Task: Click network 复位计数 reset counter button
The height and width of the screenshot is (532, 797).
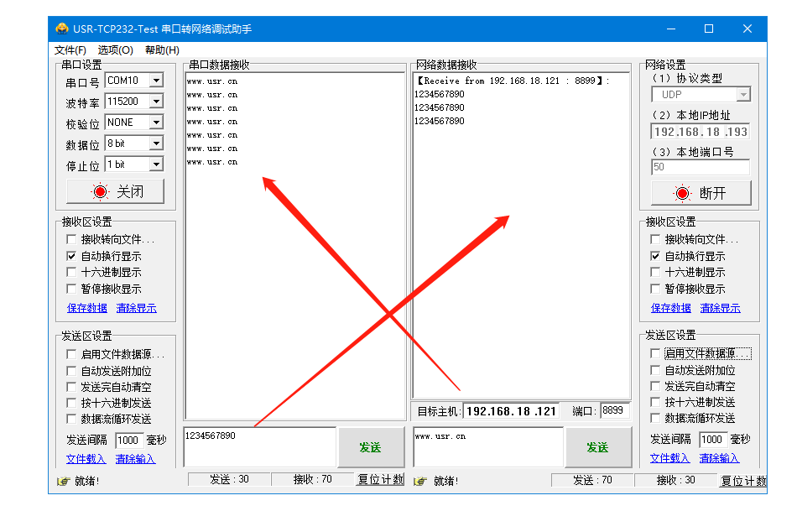Action: (x=743, y=481)
